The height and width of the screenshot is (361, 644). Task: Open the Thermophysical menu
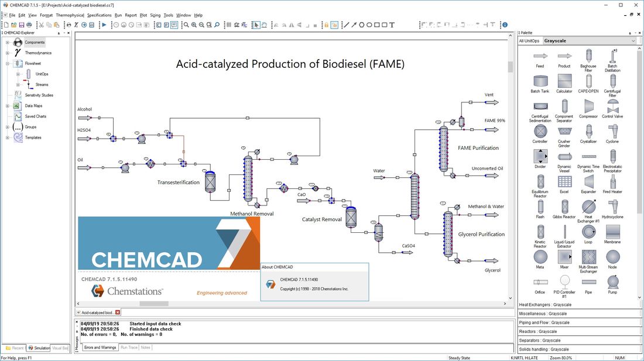coord(70,15)
